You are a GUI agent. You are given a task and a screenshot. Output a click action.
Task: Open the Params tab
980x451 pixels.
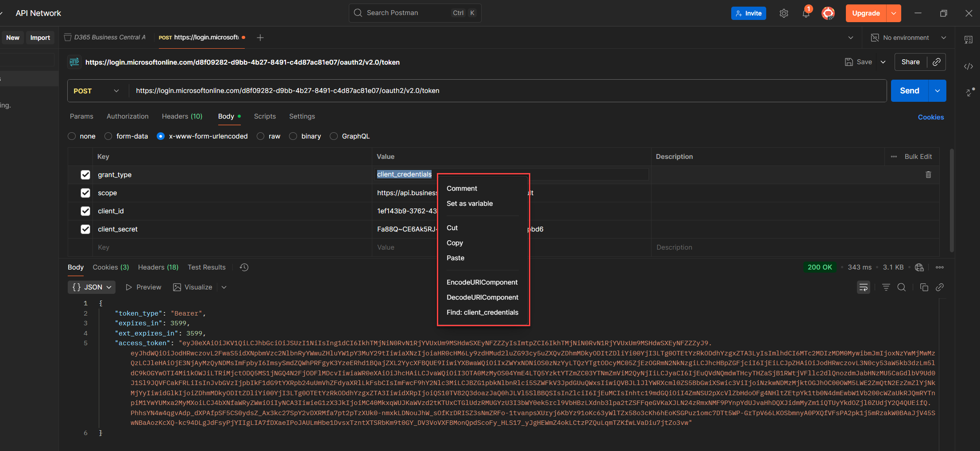coord(81,116)
